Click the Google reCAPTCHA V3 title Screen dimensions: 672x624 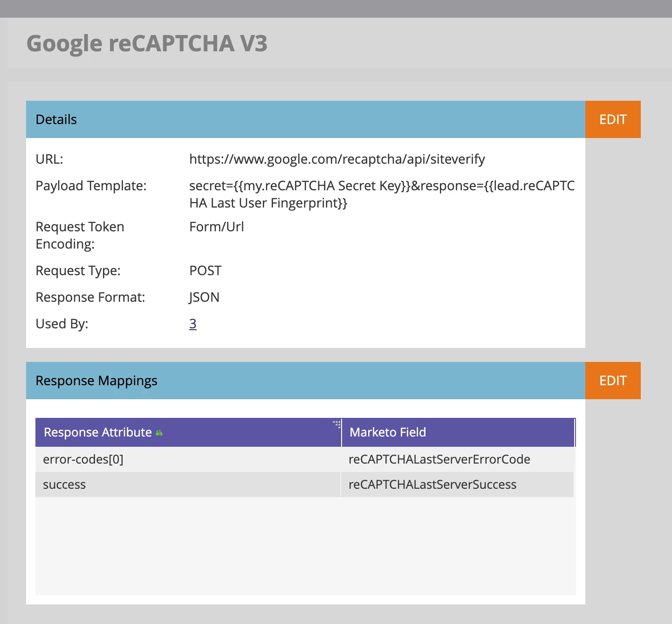[x=147, y=44]
